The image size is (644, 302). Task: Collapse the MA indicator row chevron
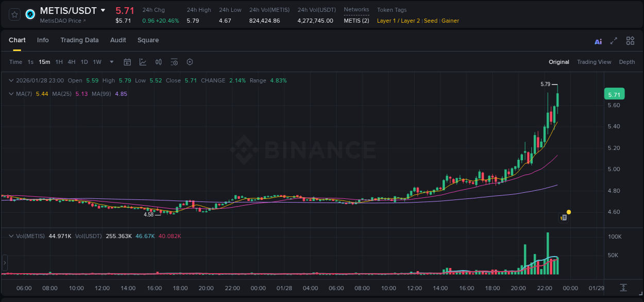(11, 94)
